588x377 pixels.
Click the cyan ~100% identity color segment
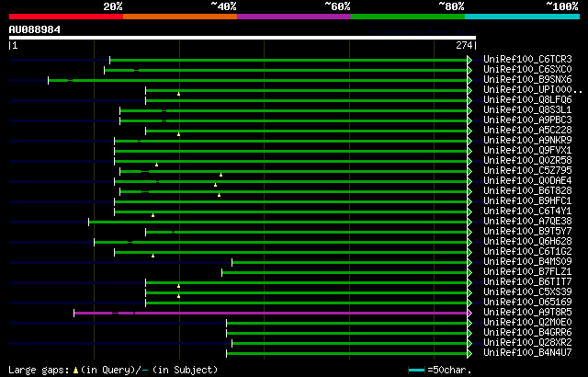pos(523,17)
